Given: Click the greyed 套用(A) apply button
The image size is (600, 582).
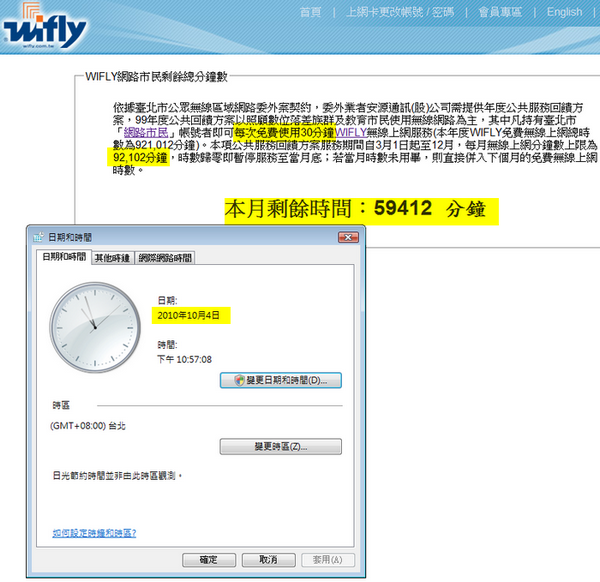Looking at the screenshot, I should click(x=328, y=560).
